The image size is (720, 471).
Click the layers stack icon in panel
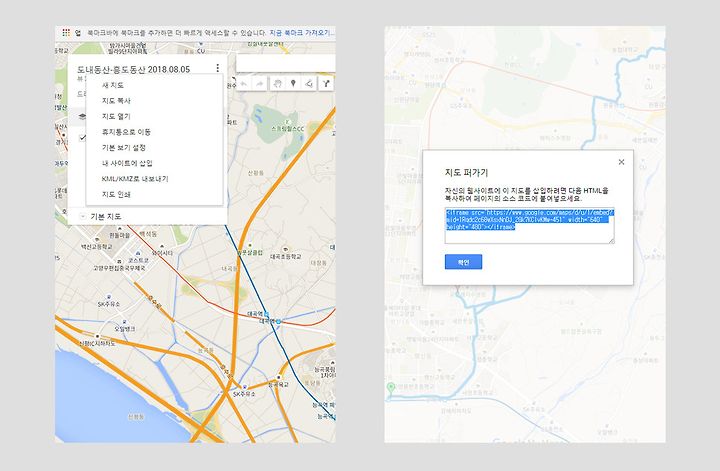pyautogui.click(x=82, y=117)
